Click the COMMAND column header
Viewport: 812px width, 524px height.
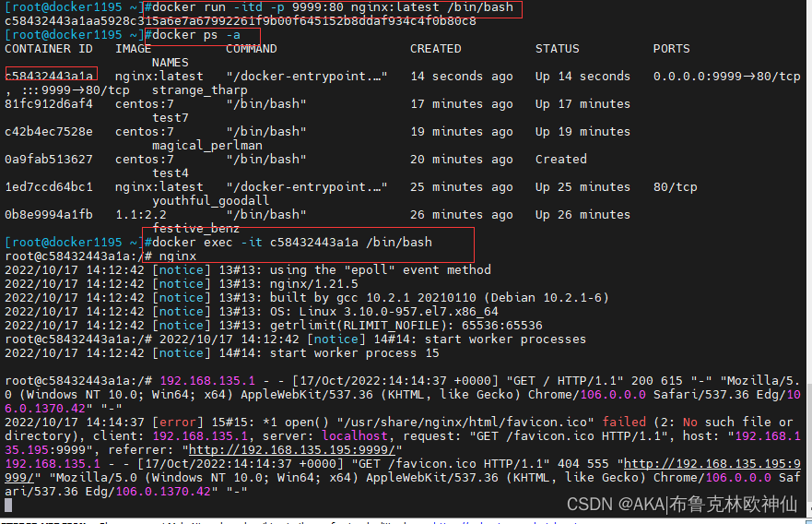[252, 49]
